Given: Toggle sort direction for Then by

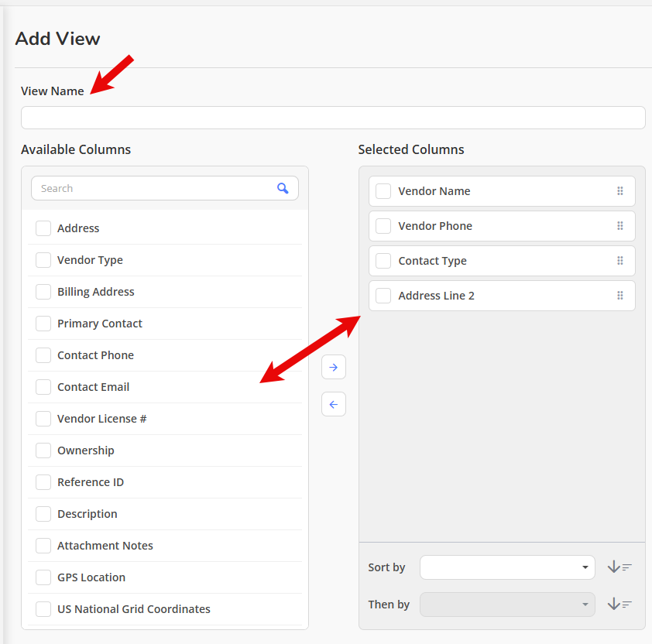Looking at the screenshot, I should point(619,605).
